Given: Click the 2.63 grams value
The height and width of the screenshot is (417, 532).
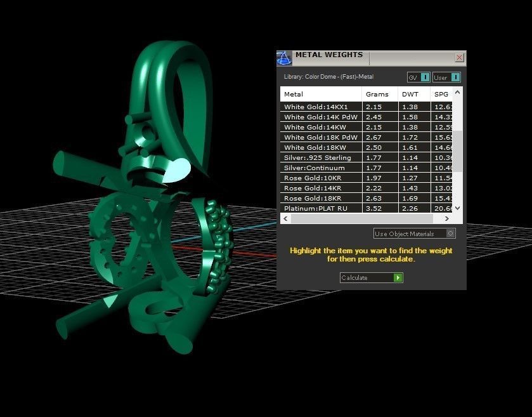Looking at the screenshot, I should tap(374, 198).
